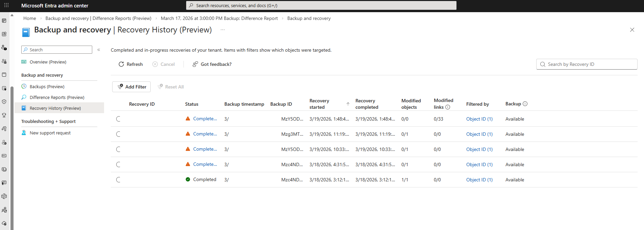Viewport: 644px width, 230px height.
Task: Click the New support request person icon
Action: point(24,133)
